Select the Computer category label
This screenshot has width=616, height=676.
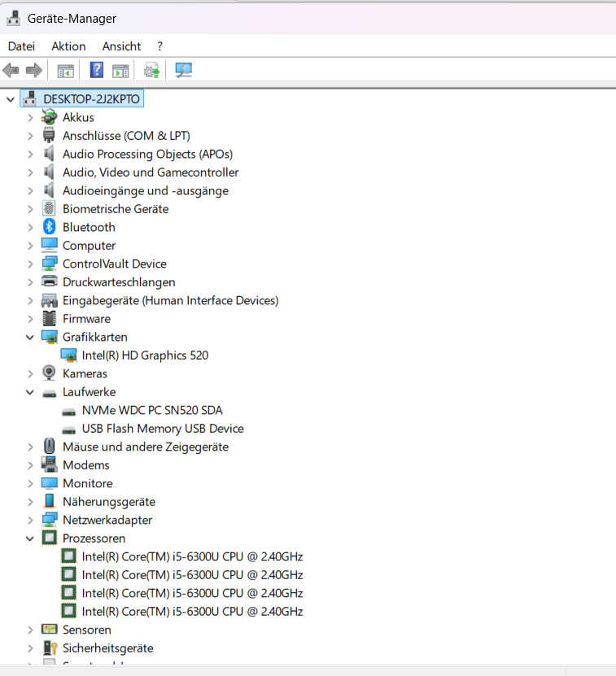pos(89,246)
